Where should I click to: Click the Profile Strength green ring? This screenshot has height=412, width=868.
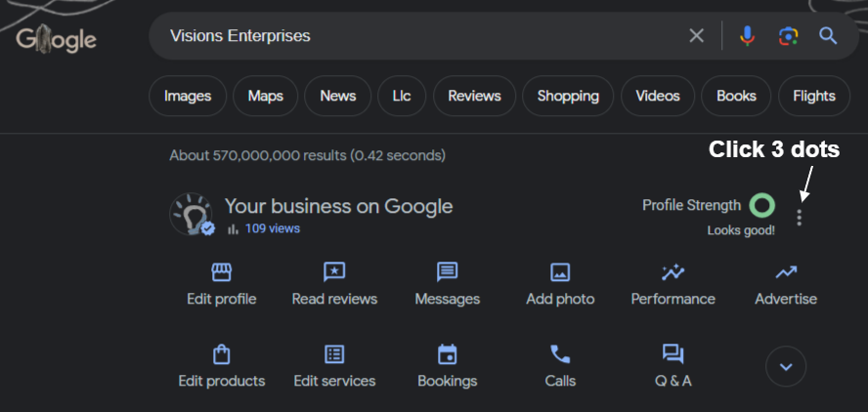point(761,205)
